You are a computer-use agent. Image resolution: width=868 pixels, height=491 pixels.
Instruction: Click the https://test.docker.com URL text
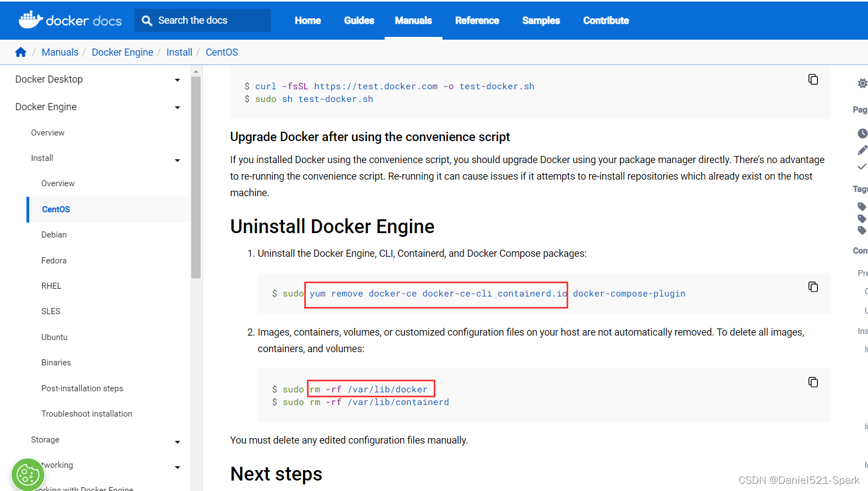376,87
